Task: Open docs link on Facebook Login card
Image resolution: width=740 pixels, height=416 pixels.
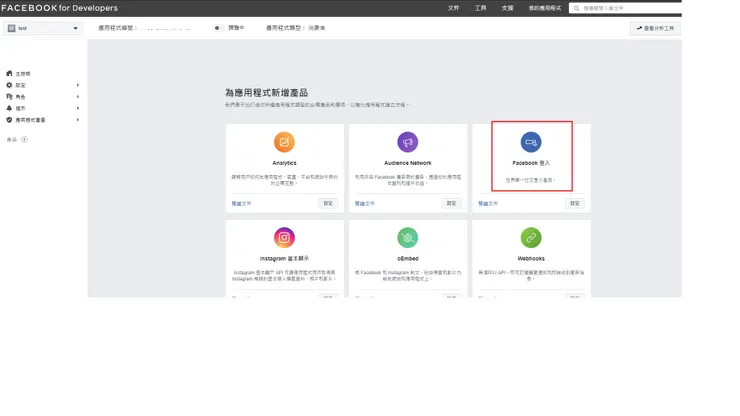Action: coord(488,204)
